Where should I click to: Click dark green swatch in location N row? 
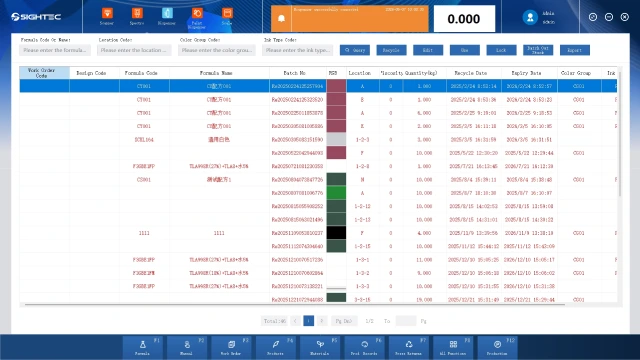336,179
